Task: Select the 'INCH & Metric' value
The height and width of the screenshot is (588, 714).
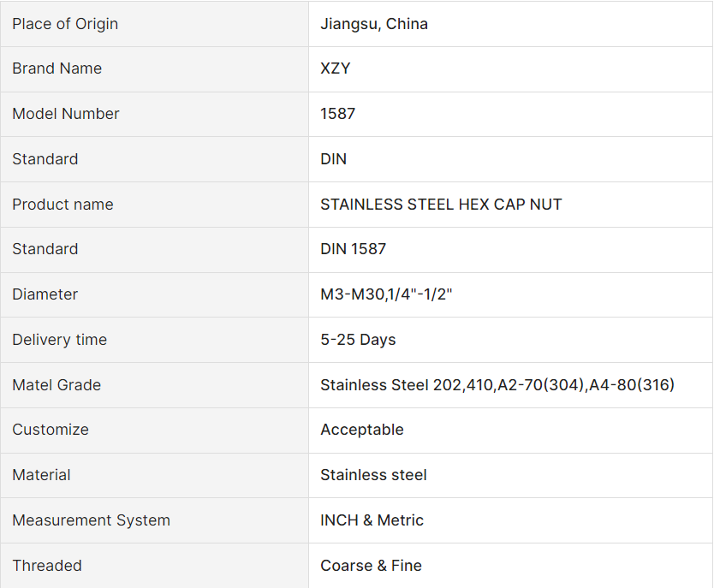Action: [x=372, y=520]
